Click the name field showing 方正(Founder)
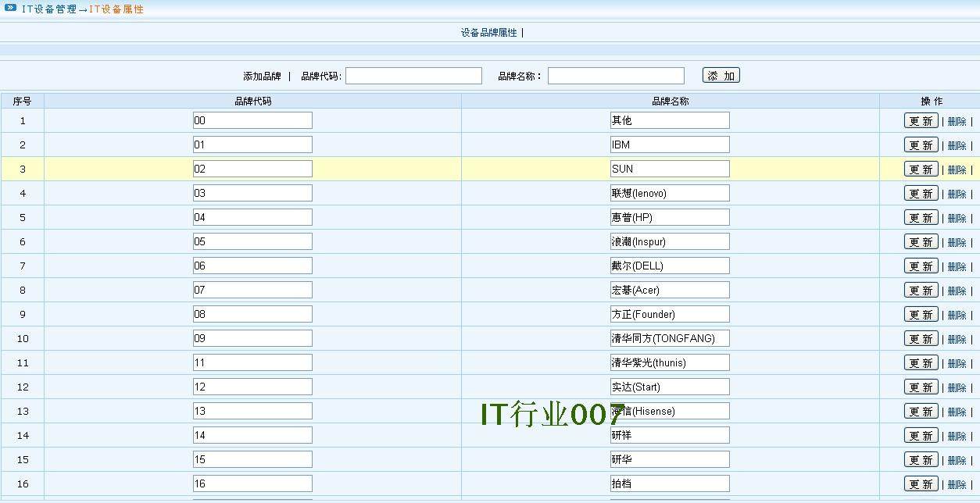The height and width of the screenshot is (503, 980). tap(670, 314)
